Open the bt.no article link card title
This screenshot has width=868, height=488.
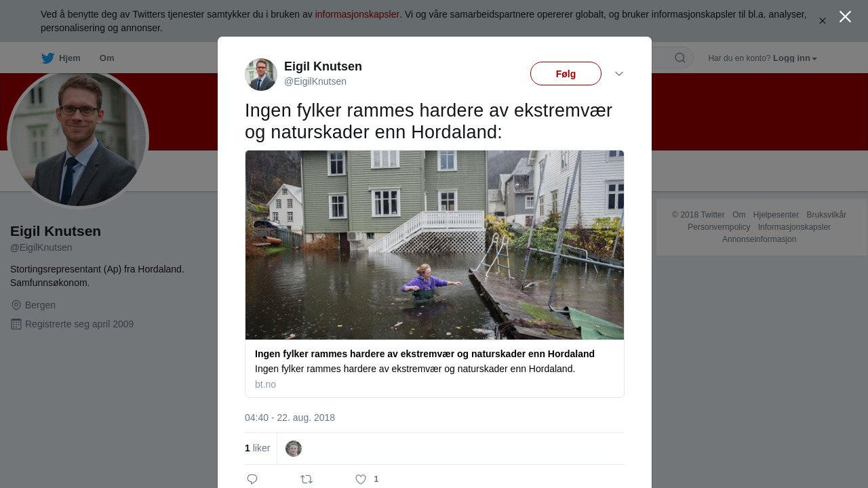coord(425,354)
